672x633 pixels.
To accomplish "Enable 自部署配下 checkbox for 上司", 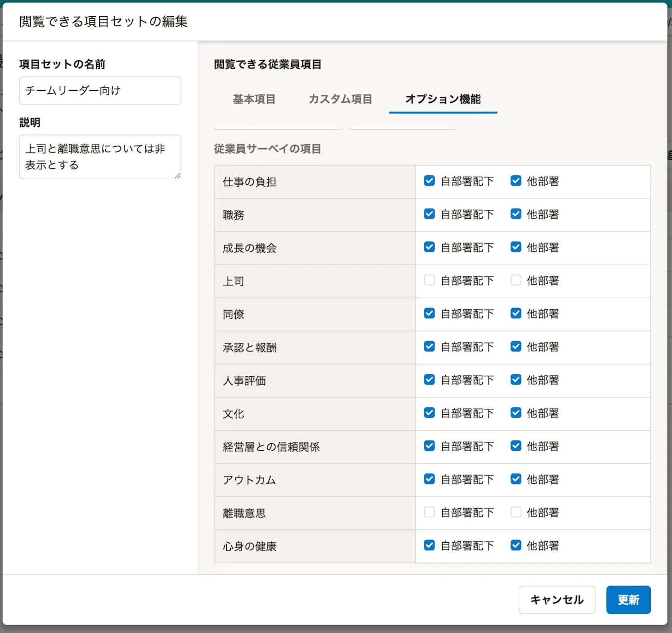I will click(x=429, y=280).
